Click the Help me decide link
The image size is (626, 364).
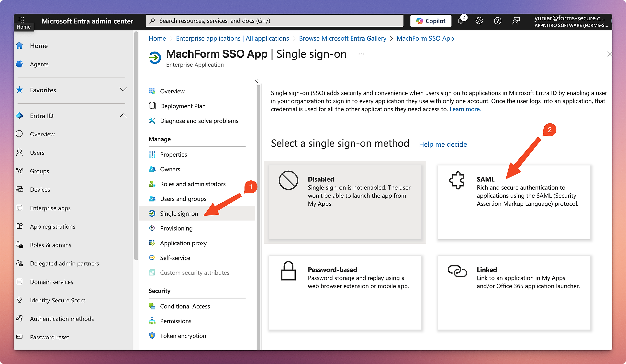click(x=443, y=144)
